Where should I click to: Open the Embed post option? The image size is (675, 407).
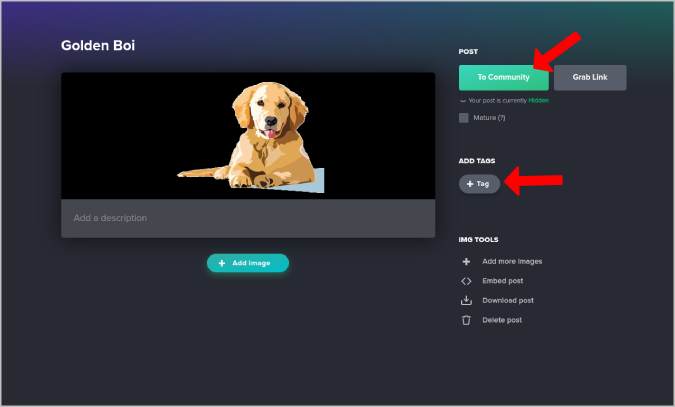[x=502, y=281]
